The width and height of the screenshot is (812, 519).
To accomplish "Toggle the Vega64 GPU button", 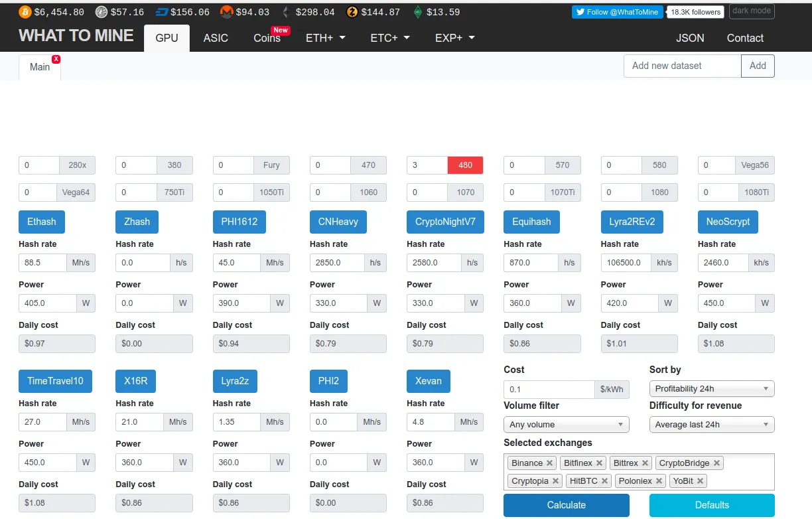I will [76, 192].
